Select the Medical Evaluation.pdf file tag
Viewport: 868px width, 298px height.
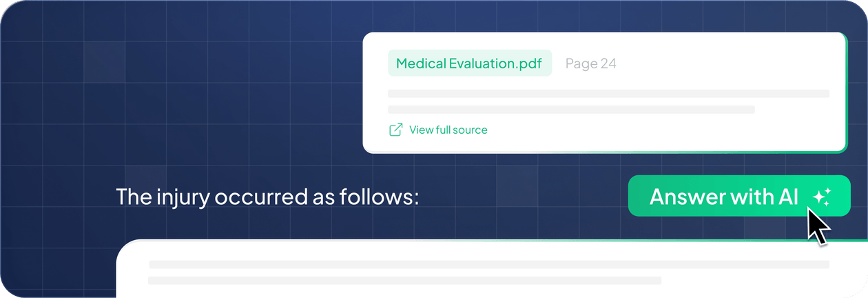tap(469, 63)
